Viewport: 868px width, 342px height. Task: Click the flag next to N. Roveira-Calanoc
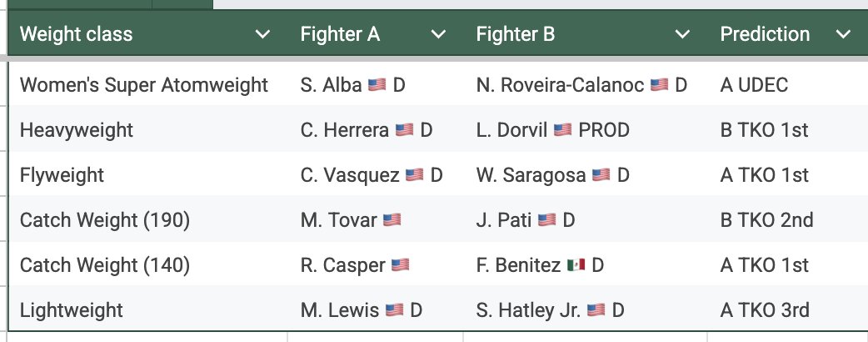pyautogui.click(x=660, y=85)
